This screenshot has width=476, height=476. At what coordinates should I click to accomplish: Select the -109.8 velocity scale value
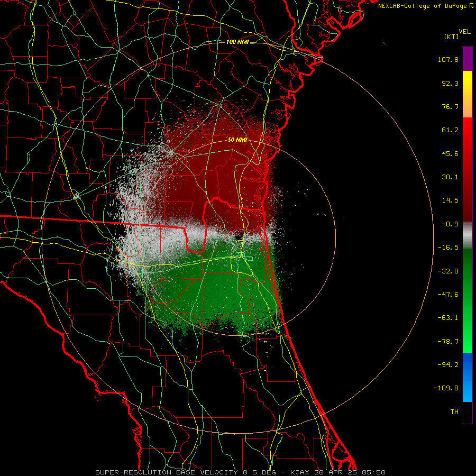pyautogui.click(x=446, y=388)
